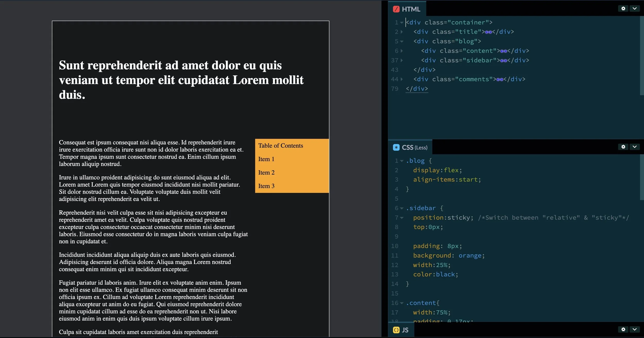The height and width of the screenshot is (338, 644).
Task: Open the JS panel settings gear
Action: (623, 329)
